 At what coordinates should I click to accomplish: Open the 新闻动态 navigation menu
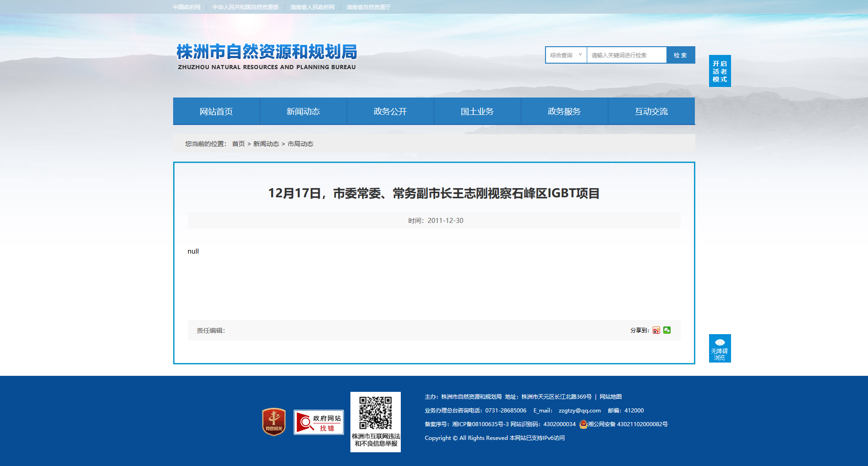pos(303,111)
